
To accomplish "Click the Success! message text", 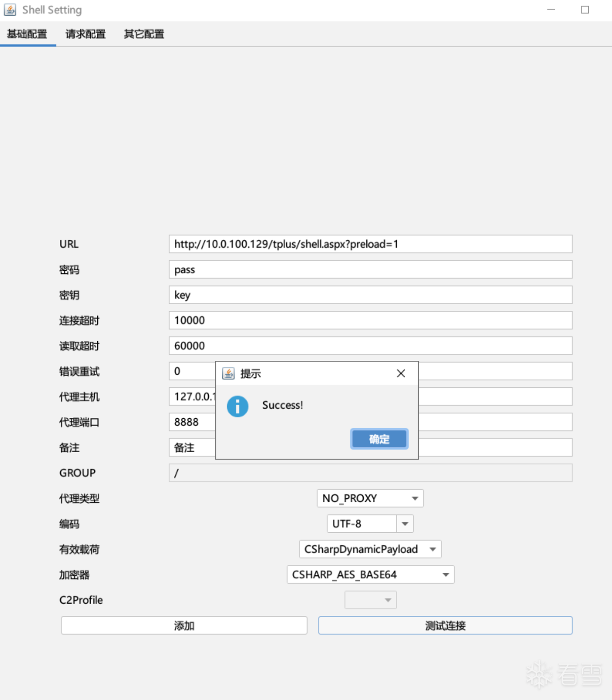I will [283, 405].
